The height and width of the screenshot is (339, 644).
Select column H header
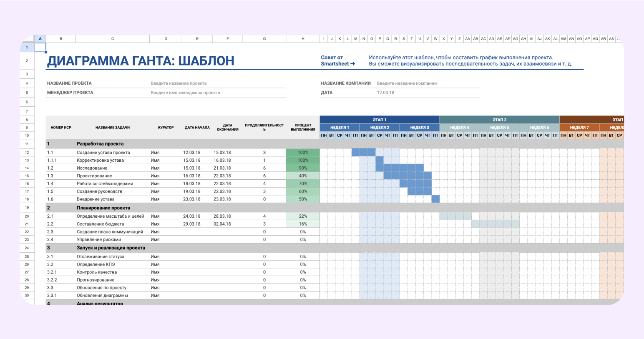303,39
